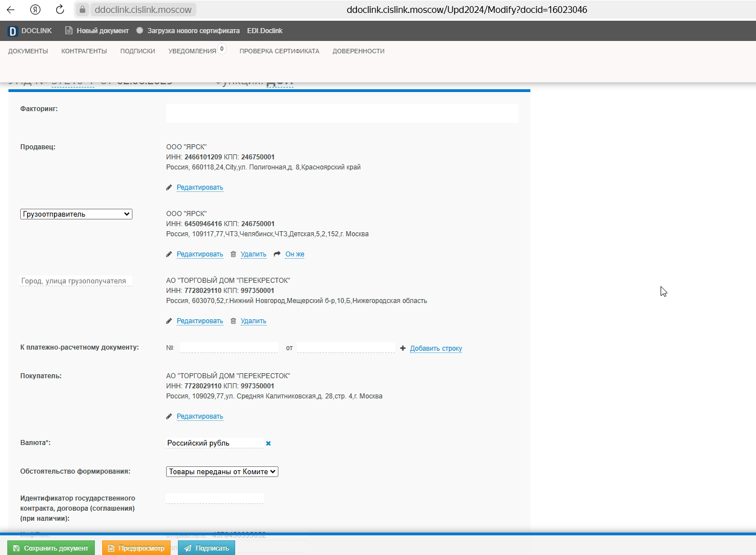This screenshot has height=555, width=756.
Task: Click the Валюта Российский рубль field
Action: (214, 443)
